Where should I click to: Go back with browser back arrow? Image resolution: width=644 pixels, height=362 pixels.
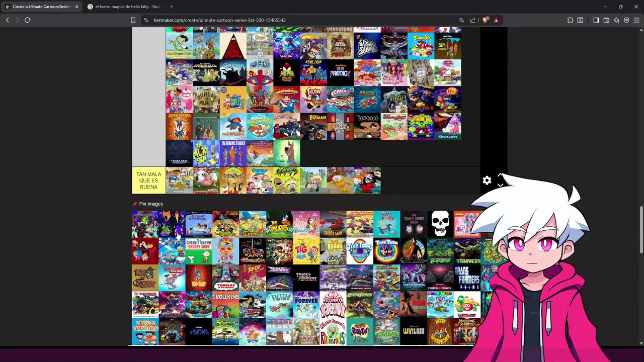[x=7, y=20]
